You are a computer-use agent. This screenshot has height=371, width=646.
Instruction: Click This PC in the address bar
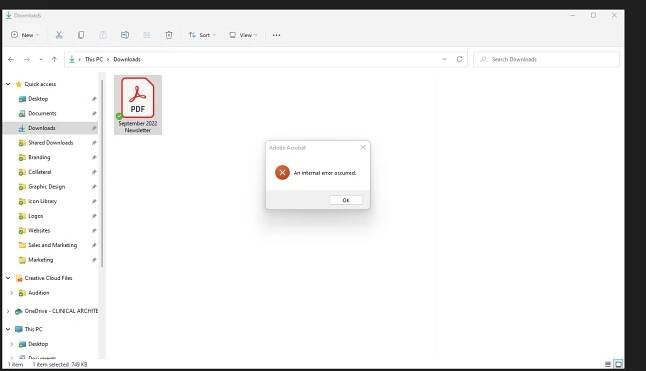tap(94, 59)
